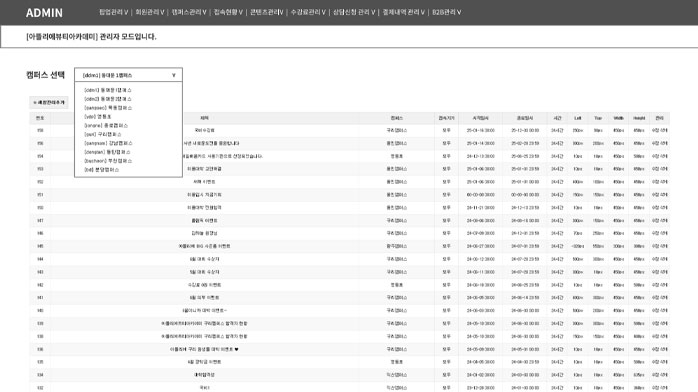Collapse the 캠퍼스 선택 dropdown box
698x392 pixels.
click(128, 75)
